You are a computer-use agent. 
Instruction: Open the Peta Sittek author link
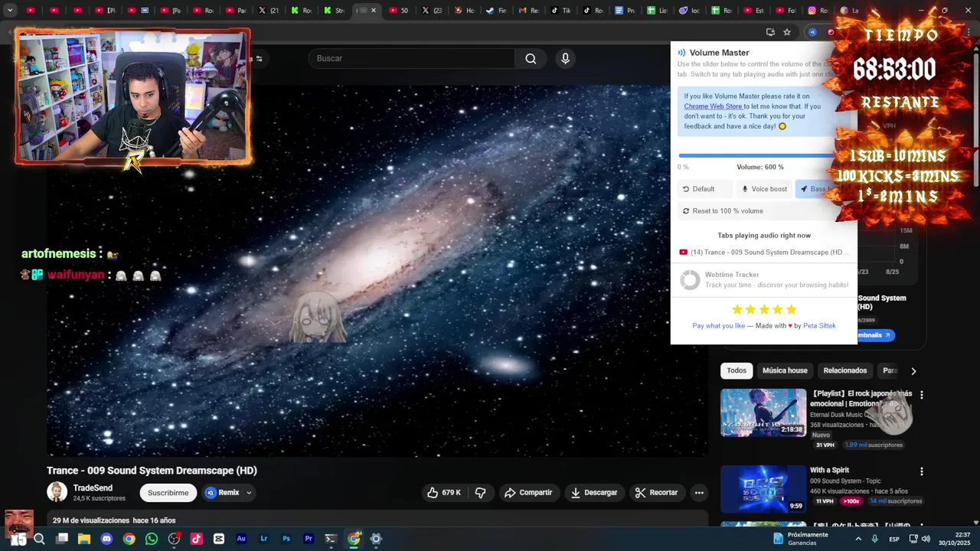(819, 326)
